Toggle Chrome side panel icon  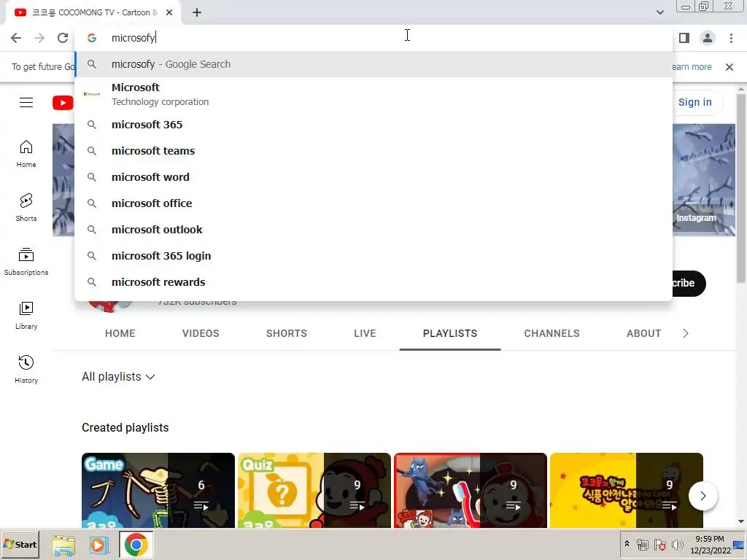point(684,38)
